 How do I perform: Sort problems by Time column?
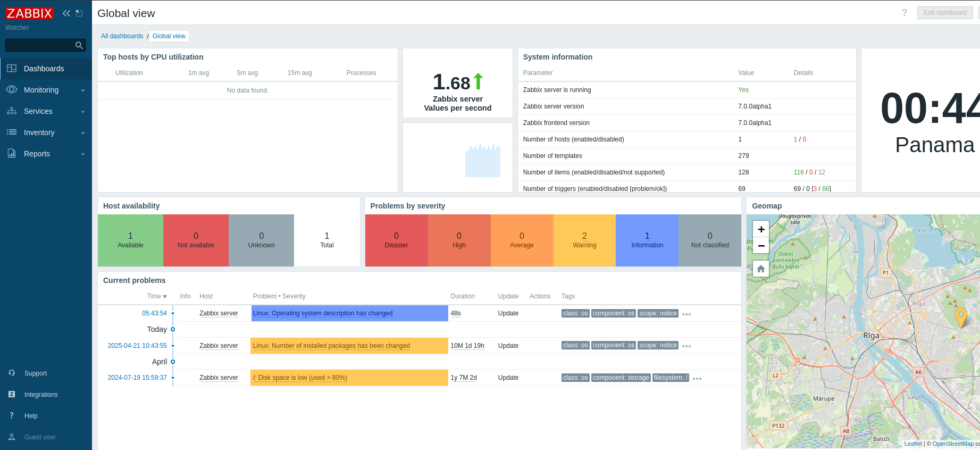point(157,296)
